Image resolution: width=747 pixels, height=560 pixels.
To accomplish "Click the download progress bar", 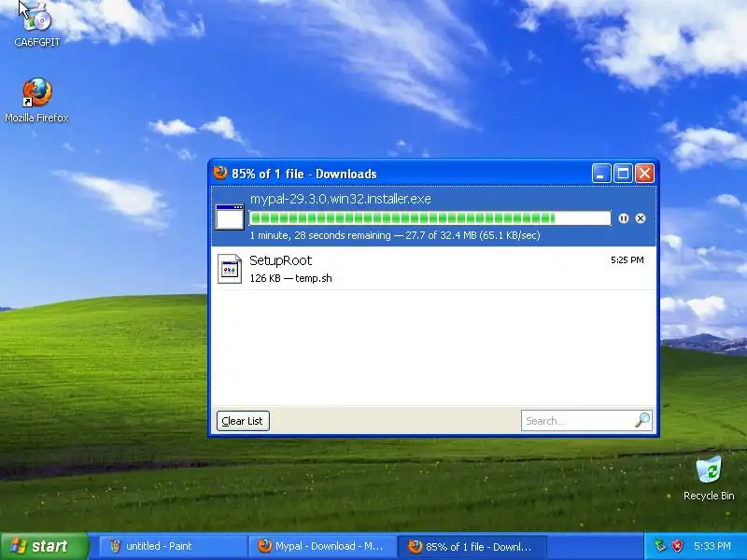I will (x=430, y=218).
